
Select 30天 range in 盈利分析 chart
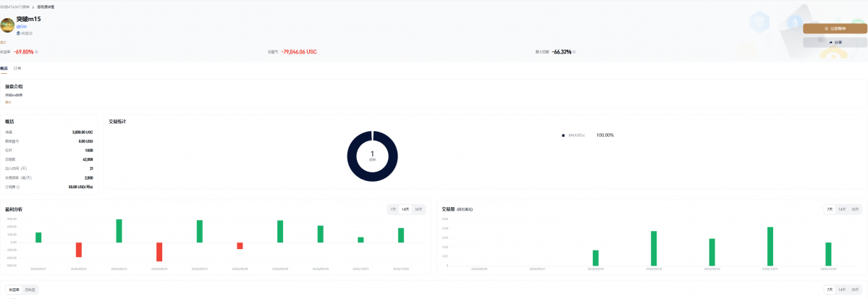point(418,209)
